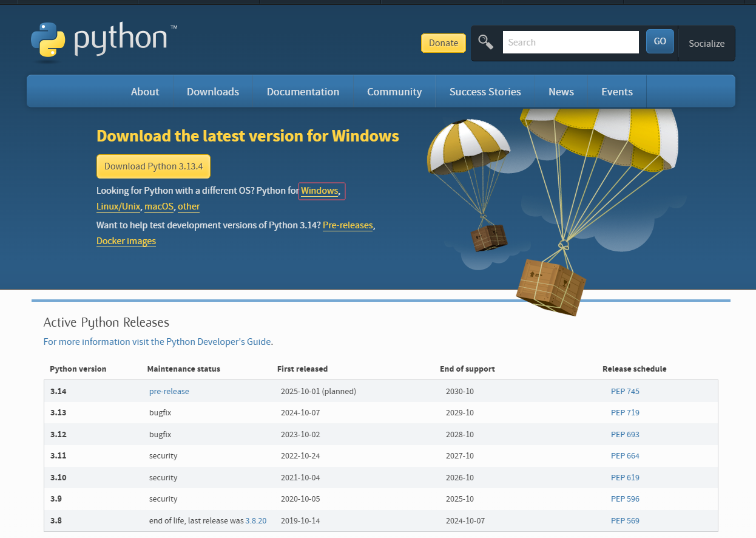Follow the Linux/Unix link
Image resolution: width=756 pixels, height=538 pixels.
(118, 206)
